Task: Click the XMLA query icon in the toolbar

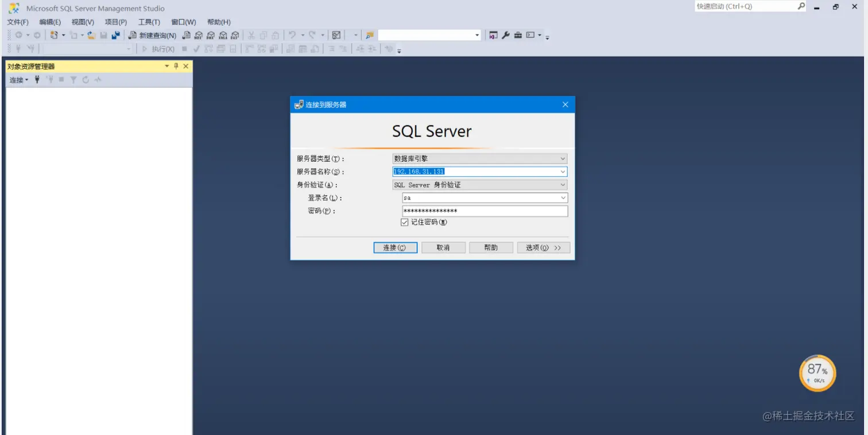Action: 223,36
